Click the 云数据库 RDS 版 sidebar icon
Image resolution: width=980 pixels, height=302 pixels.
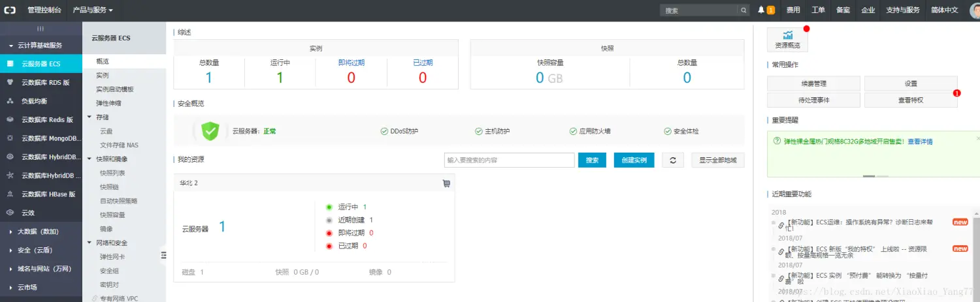click(10, 82)
